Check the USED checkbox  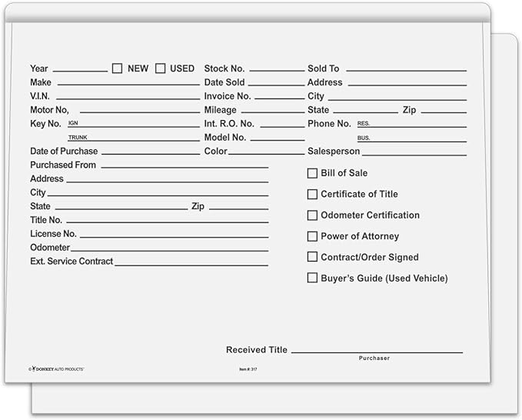click(x=161, y=68)
